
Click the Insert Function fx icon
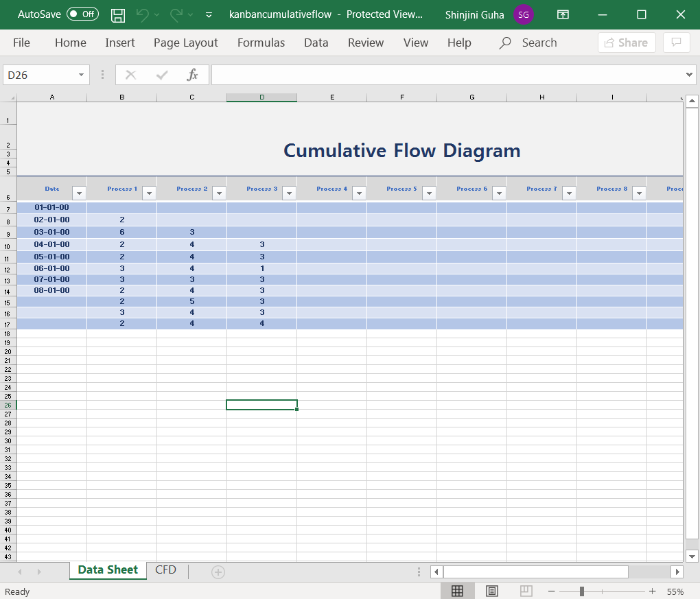pos(193,75)
